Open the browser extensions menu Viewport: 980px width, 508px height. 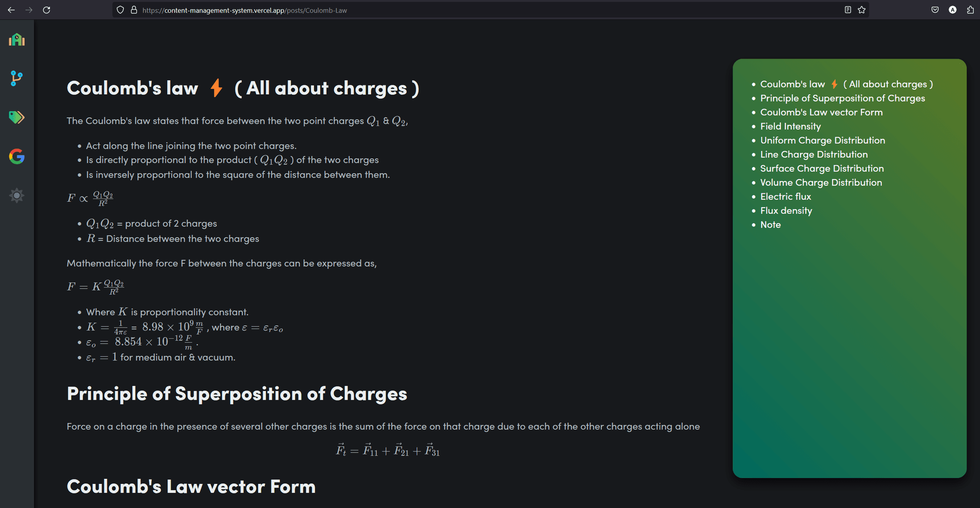point(970,10)
